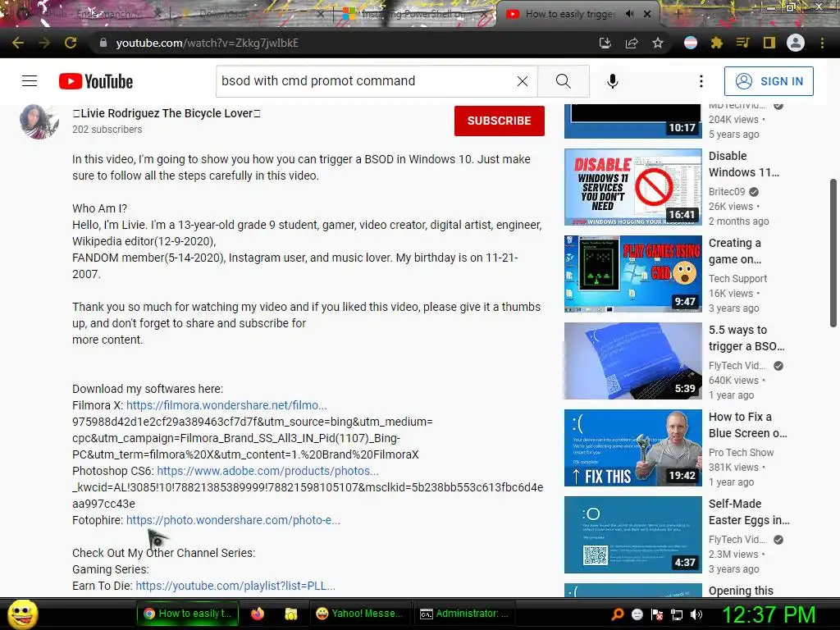The width and height of the screenshot is (840, 630).
Task: Switch to Chrome taskbar button How to easily
Action: [x=188, y=614]
